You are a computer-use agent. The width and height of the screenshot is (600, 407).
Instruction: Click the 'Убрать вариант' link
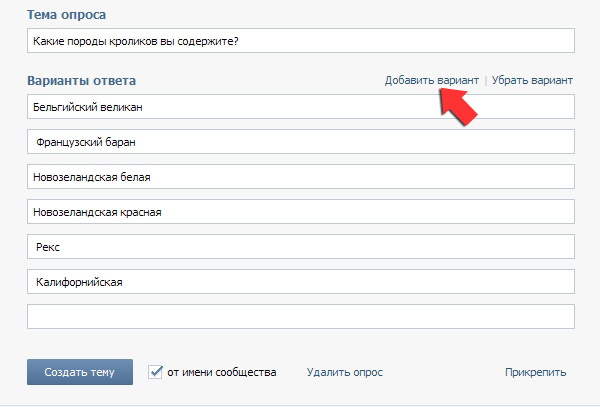point(534,80)
